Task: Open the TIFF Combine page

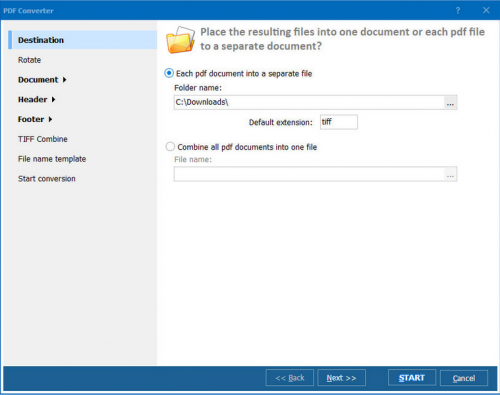Action: point(43,139)
